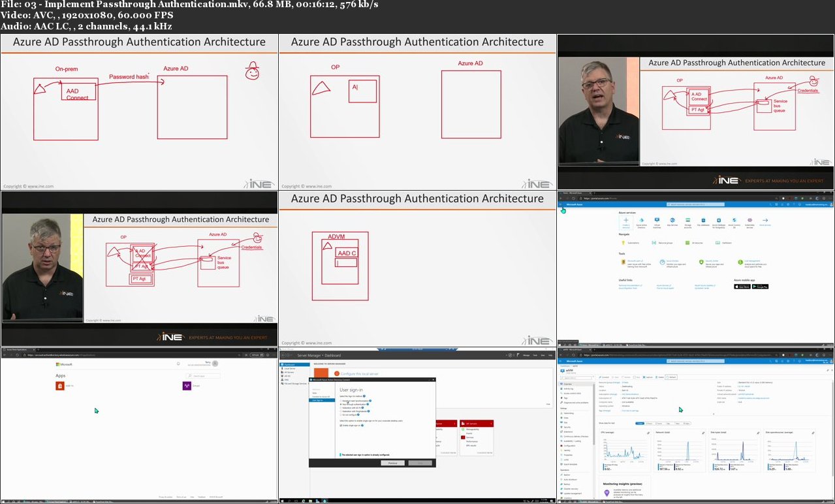835x504 pixels.
Task: Click Search apps field on Apps page
Action: (202, 376)
